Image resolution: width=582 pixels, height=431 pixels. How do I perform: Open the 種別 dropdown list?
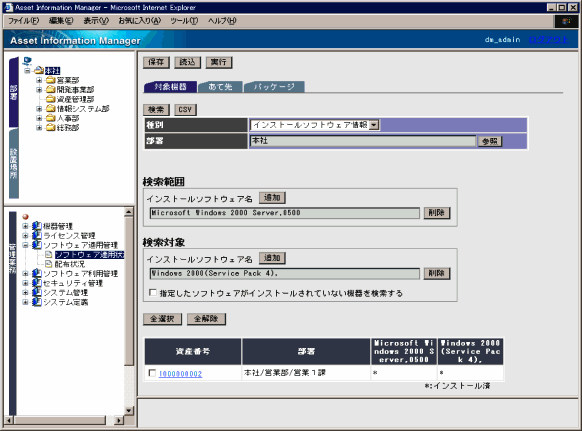point(375,125)
